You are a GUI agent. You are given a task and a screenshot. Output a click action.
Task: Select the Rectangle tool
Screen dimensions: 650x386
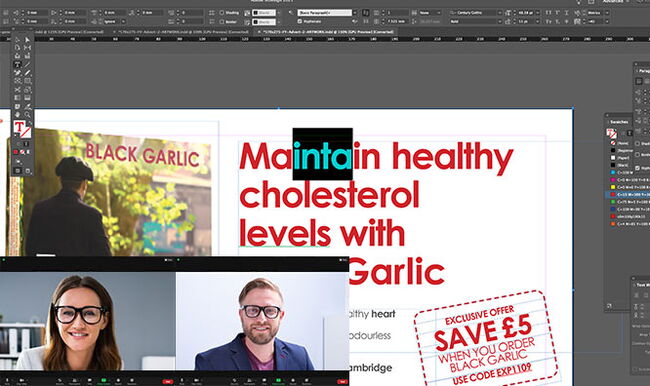27,80
